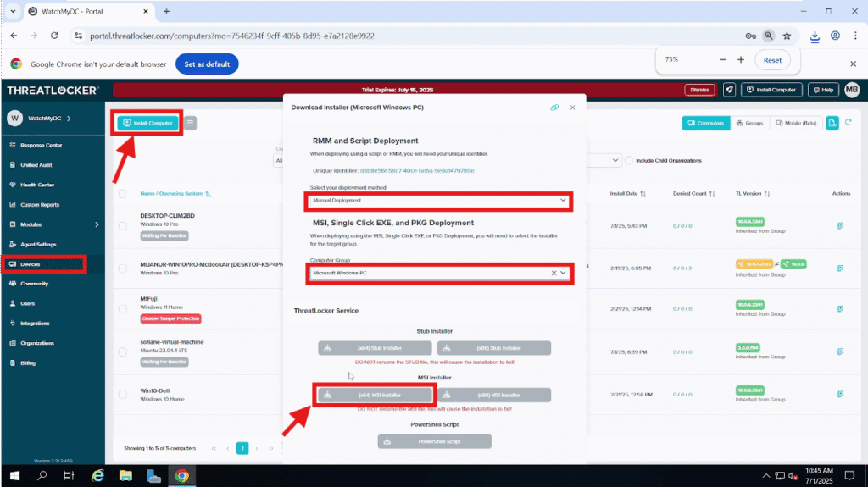Copy the unique identifier link

point(417,170)
